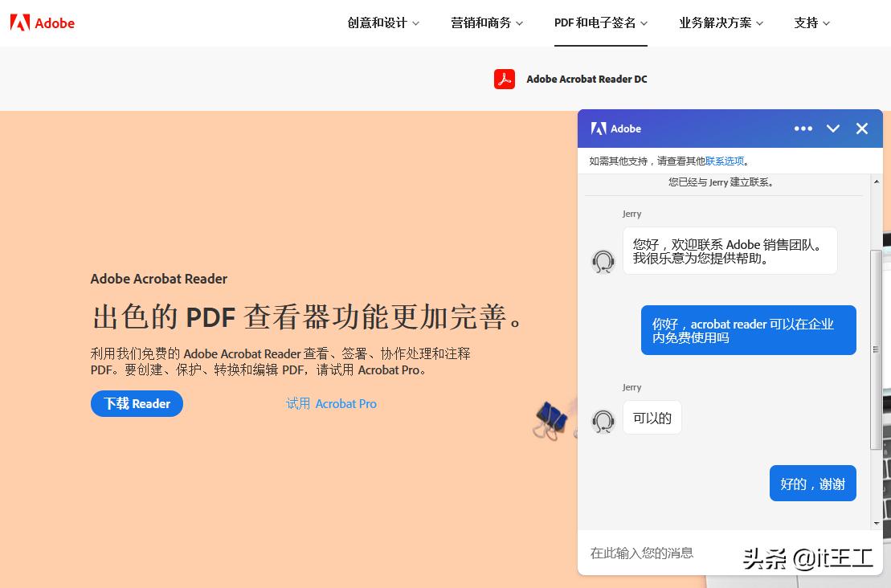Click Jerry's avatar next to the 可以的 reply
This screenshot has width=891, height=588.
(x=603, y=422)
